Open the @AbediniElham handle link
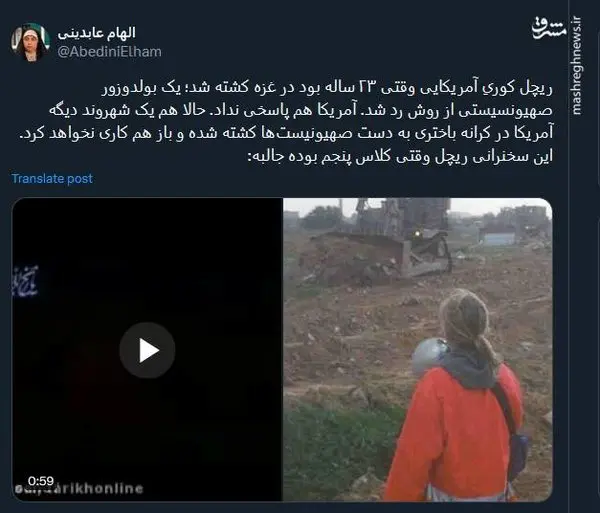This screenshot has width=600, height=513. [109, 52]
